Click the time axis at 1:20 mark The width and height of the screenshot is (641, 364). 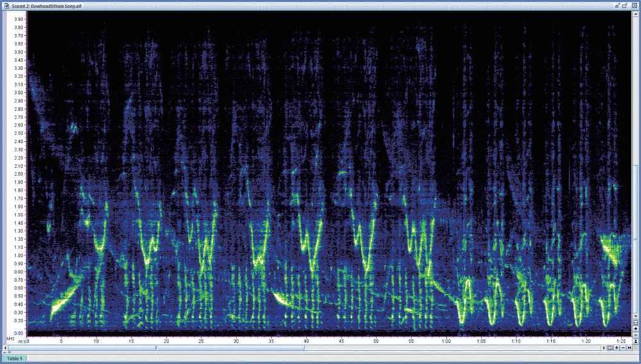pyautogui.click(x=585, y=341)
